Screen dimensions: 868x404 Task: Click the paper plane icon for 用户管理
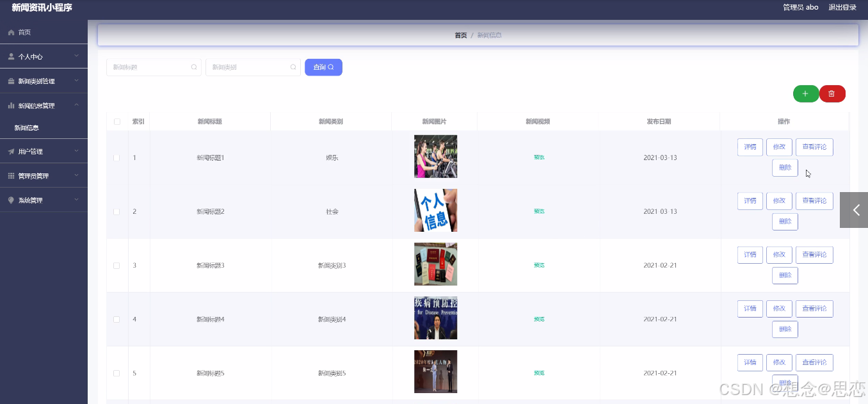pyautogui.click(x=11, y=152)
